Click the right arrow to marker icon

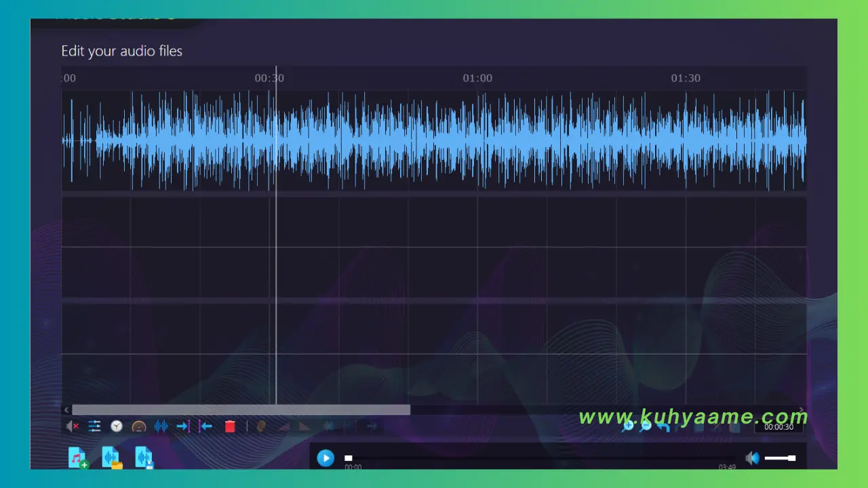tap(183, 426)
